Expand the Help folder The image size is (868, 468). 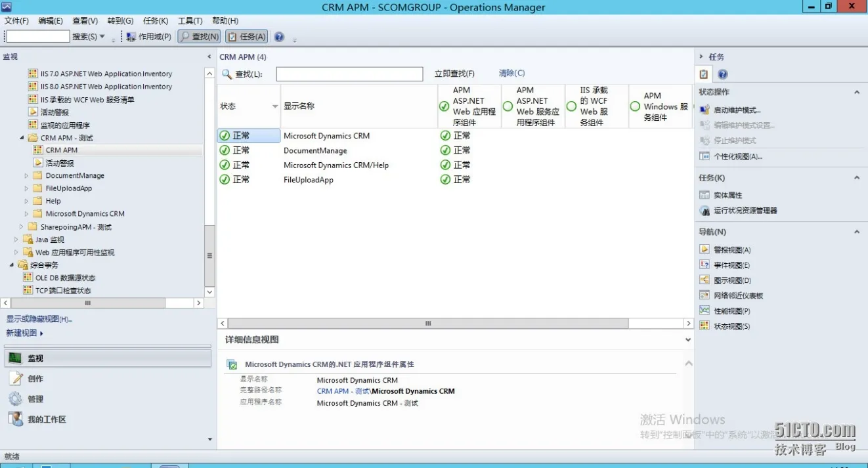(x=27, y=201)
